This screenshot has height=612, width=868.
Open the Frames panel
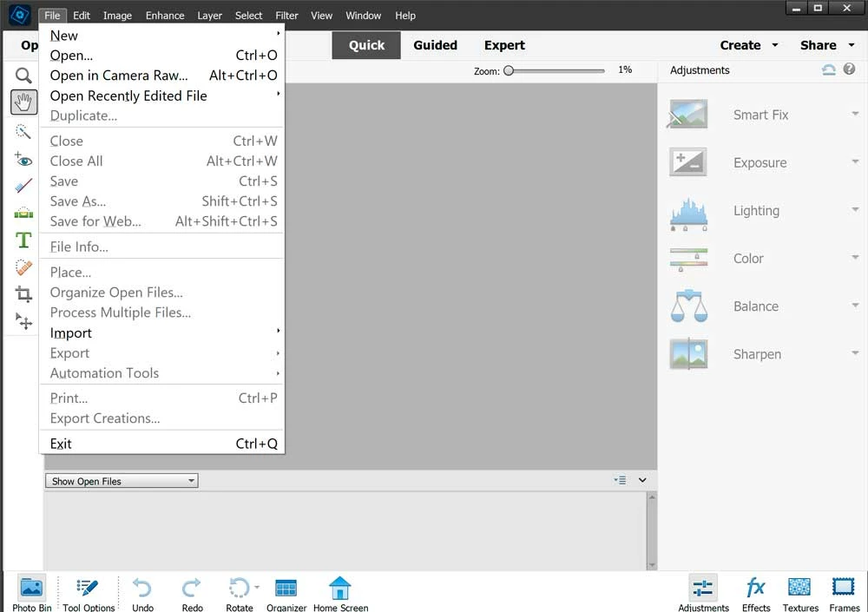(845, 593)
